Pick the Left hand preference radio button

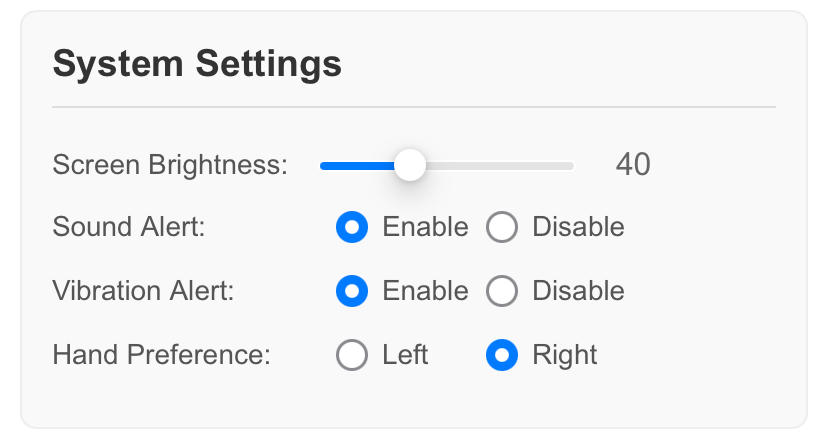click(352, 355)
